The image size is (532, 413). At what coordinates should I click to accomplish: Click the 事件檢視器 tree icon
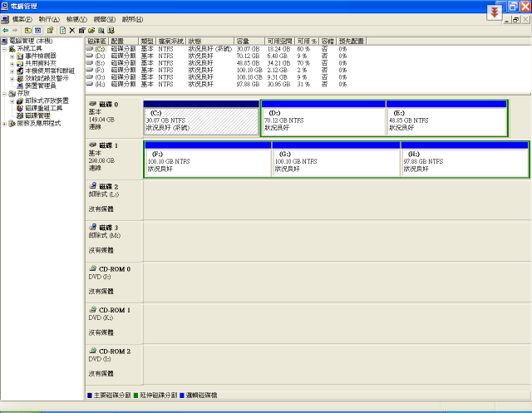(x=20, y=56)
